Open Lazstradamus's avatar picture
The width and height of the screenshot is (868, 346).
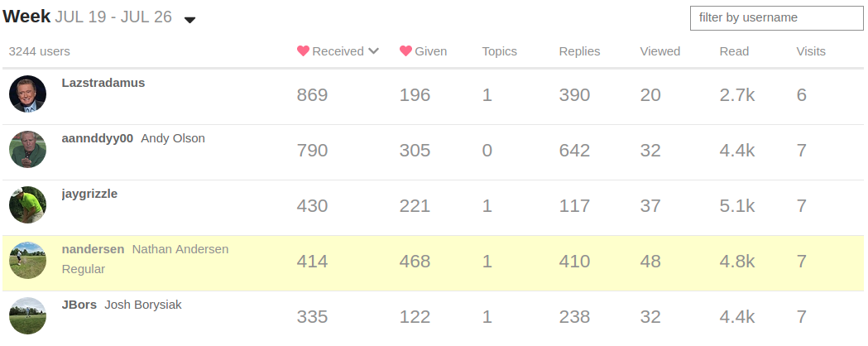point(27,94)
